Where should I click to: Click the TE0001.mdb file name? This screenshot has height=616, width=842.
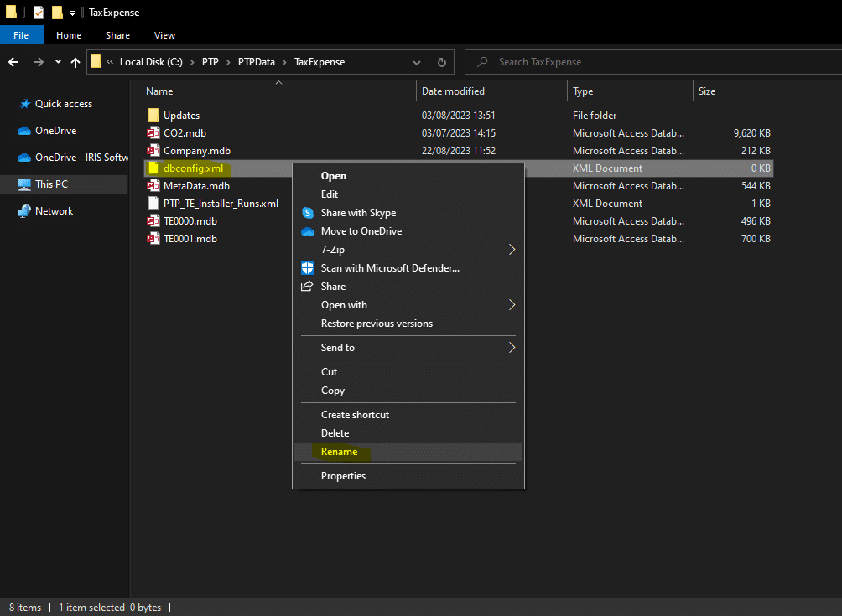tap(190, 239)
